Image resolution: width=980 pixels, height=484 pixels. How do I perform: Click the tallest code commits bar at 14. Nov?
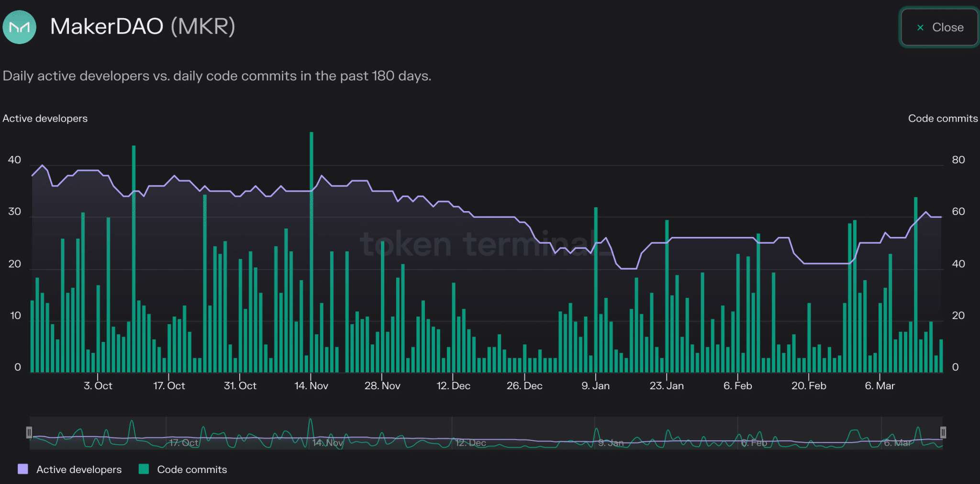(312, 252)
